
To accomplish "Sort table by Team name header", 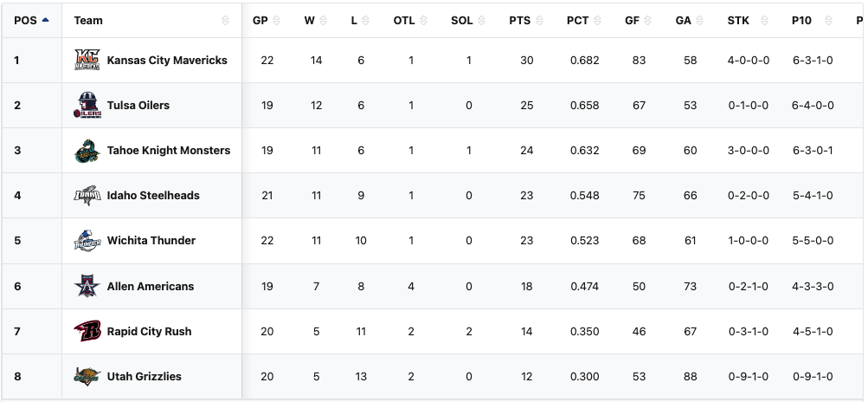I will tap(88, 20).
